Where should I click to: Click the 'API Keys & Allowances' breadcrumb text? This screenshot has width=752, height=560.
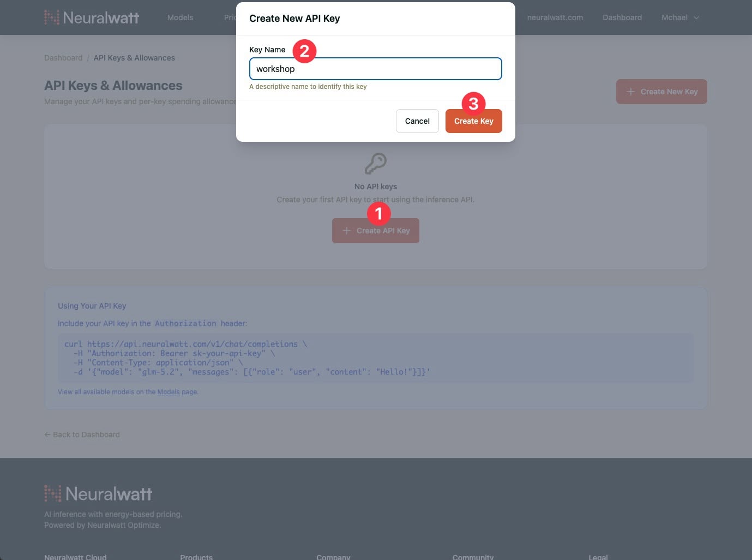point(134,58)
